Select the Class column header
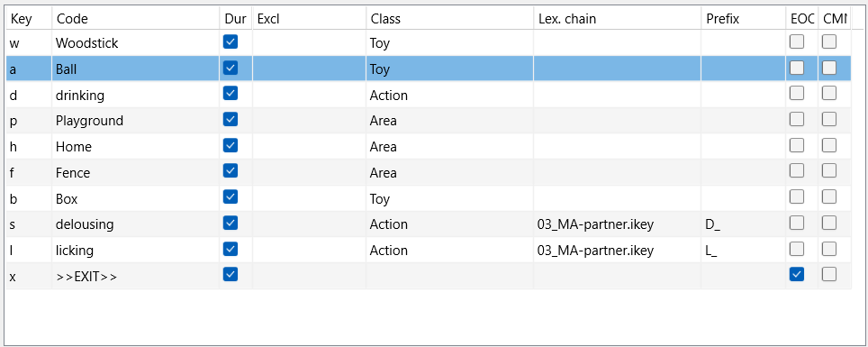Screen dimensions: 868x347 (x=449, y=19)
